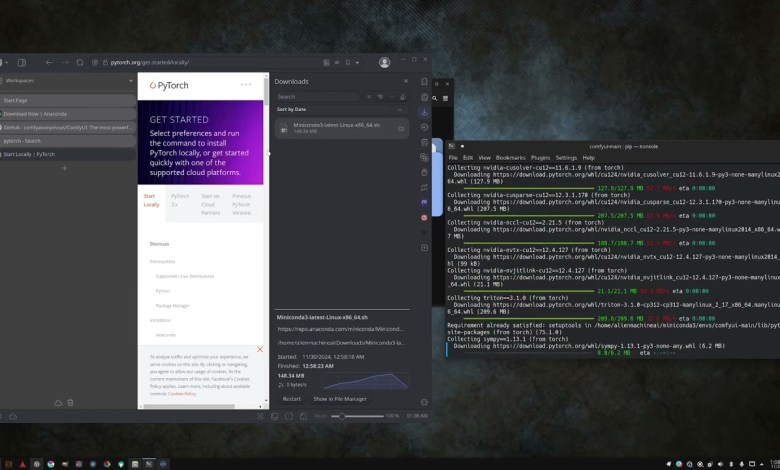
Task: Click retry download icon in Downloads toolbar
Action: pos(380,97)
